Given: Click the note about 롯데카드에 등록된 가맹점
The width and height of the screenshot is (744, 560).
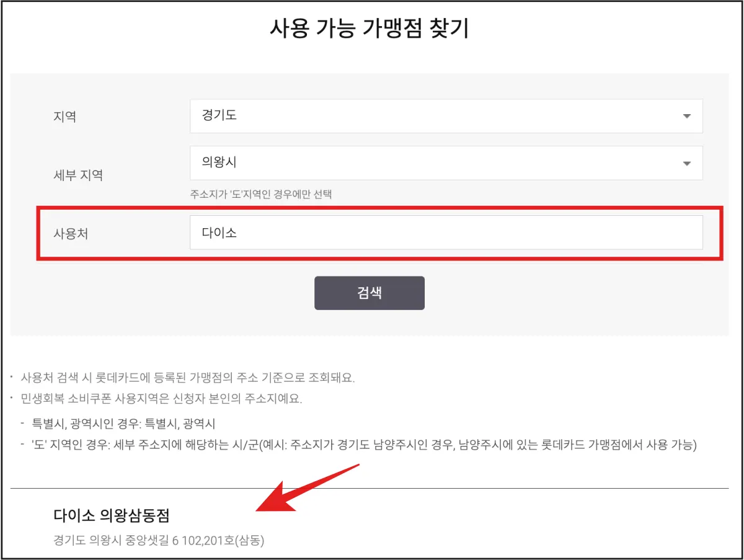Looking at the screenshot, I should [x=188, y=377].
